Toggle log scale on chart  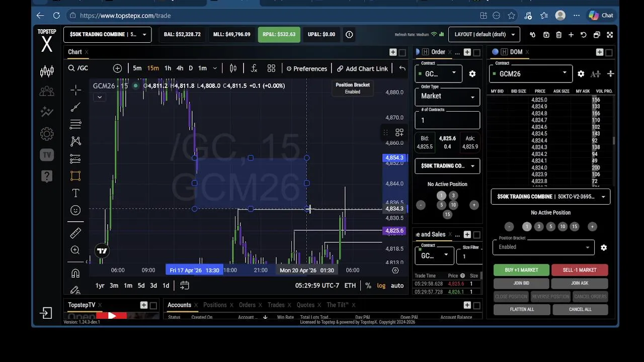tap(381, 286)
